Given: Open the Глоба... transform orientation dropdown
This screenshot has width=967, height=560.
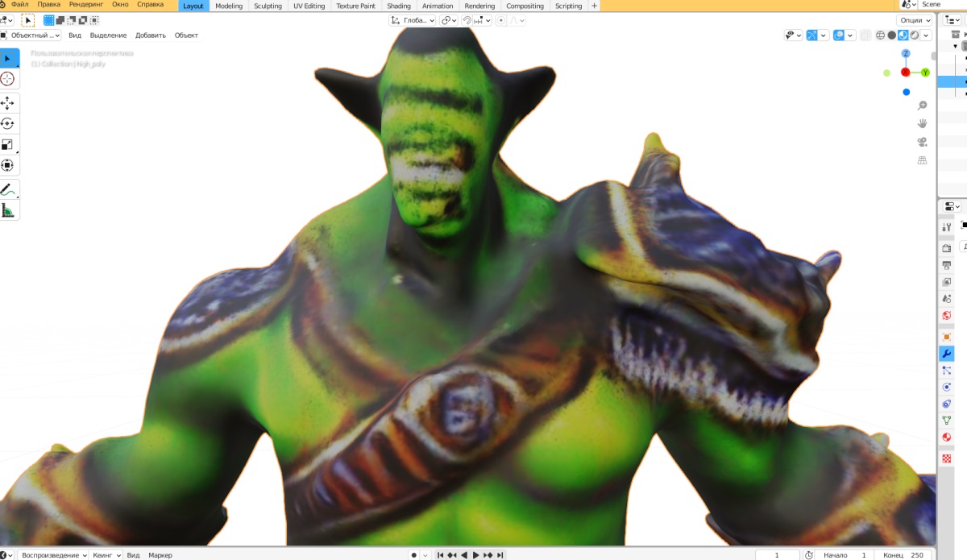Looking at the screenshot, I should click(413, 20).
